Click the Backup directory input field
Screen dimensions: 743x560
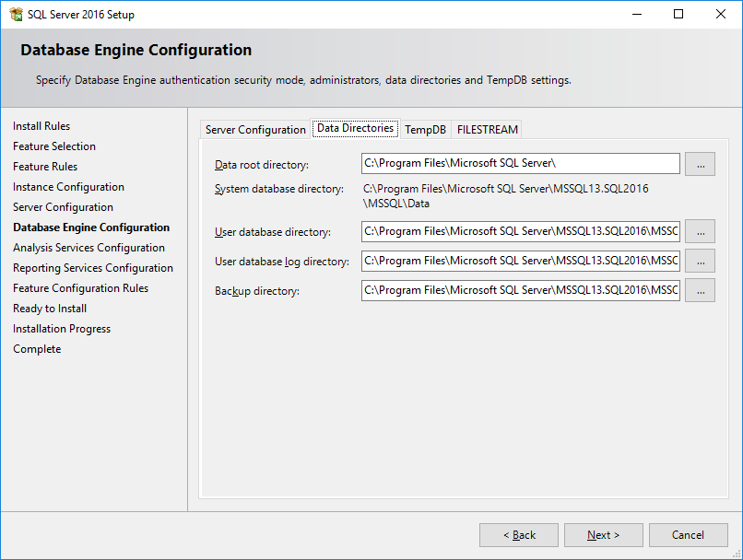(x=520, y=290)
